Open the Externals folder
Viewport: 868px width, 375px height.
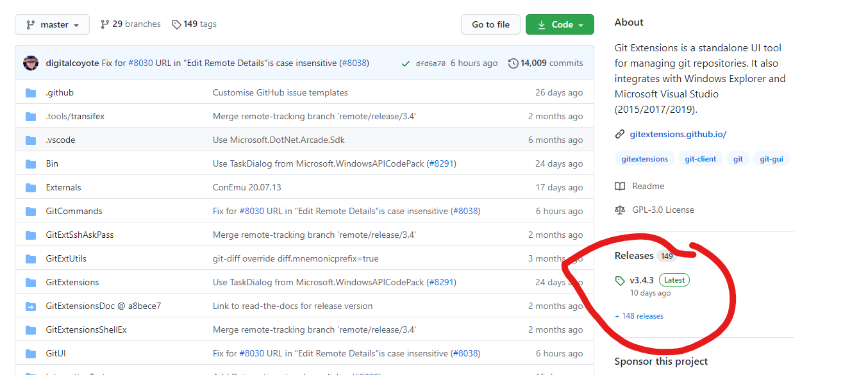(x=63, y=187)
